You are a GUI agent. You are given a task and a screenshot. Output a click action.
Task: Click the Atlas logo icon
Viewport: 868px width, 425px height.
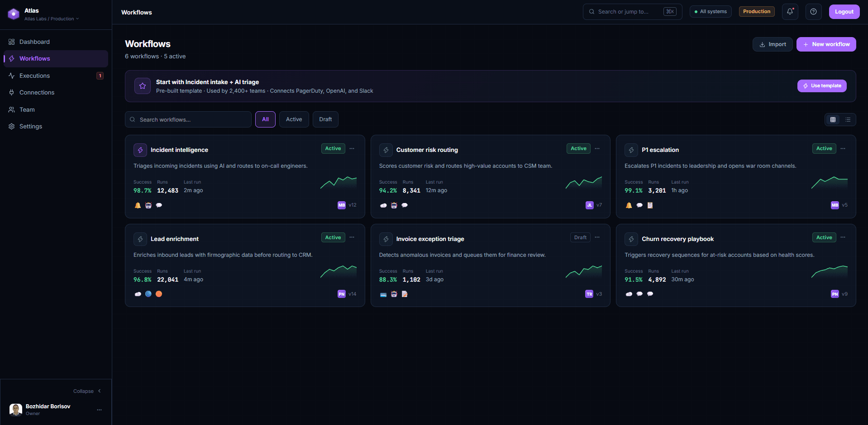click(x=14, y=14)
